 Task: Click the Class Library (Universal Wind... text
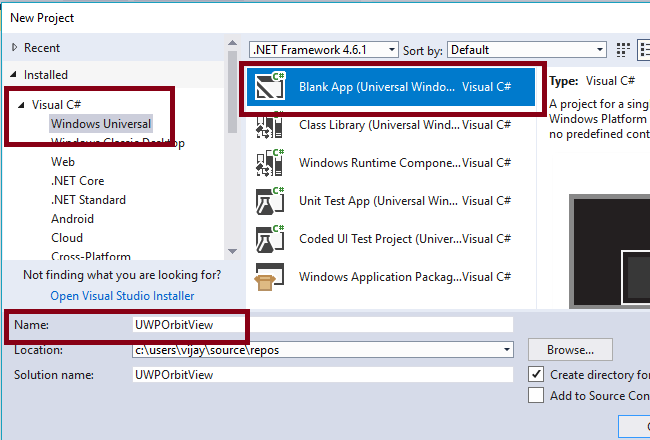[379, 125]
